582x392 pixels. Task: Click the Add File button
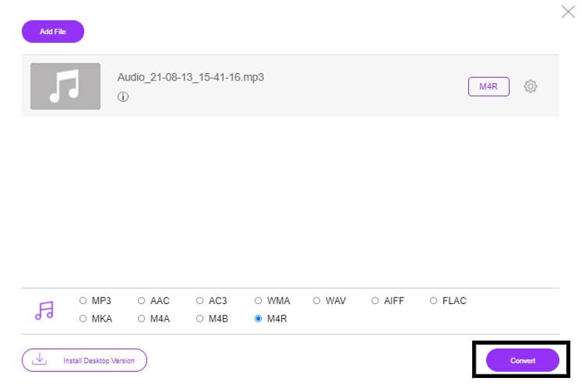(x=52, y=32)
